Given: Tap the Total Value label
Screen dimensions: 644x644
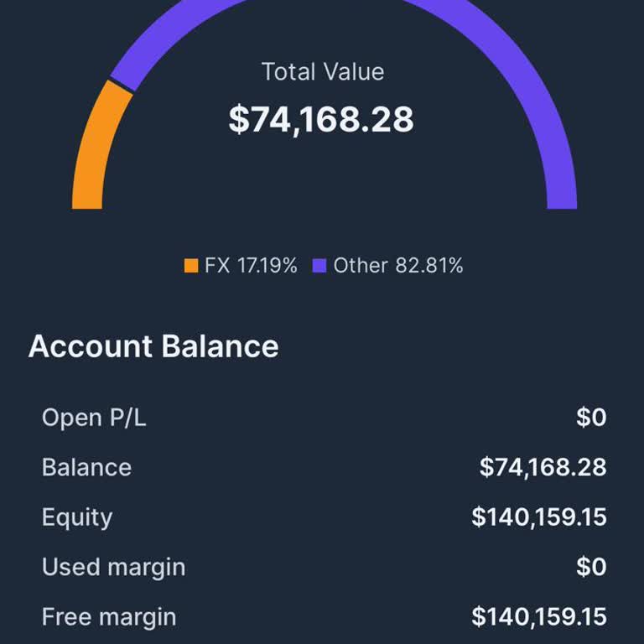Looking at the screenshot, I should point(323,72).
